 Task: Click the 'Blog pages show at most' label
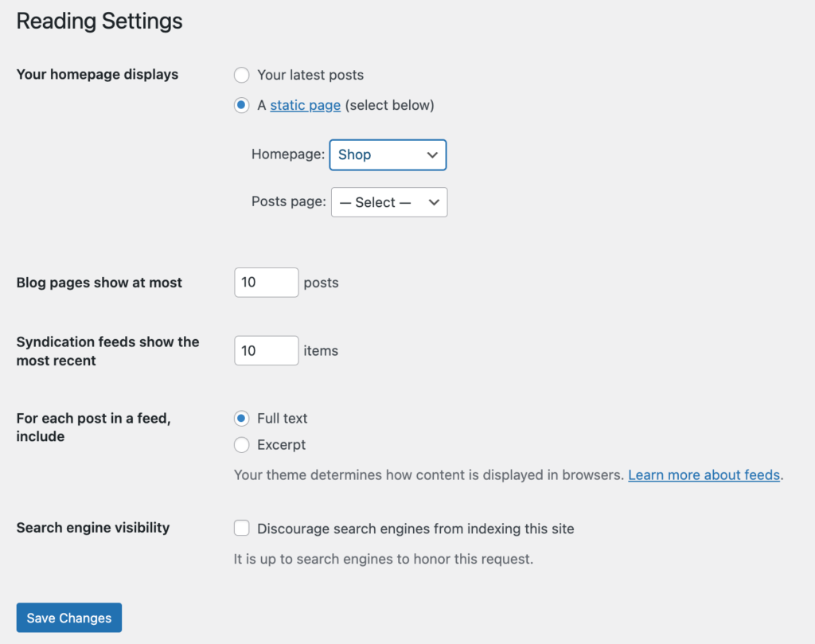pyautogui.click(x=99, y=283)
